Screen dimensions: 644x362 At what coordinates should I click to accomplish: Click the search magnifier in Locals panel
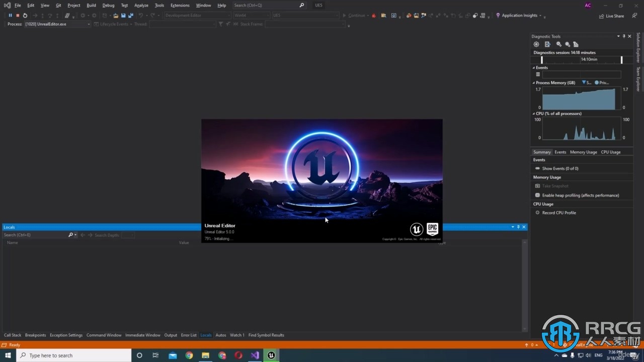pyautogui.click(x=71, y=235)
